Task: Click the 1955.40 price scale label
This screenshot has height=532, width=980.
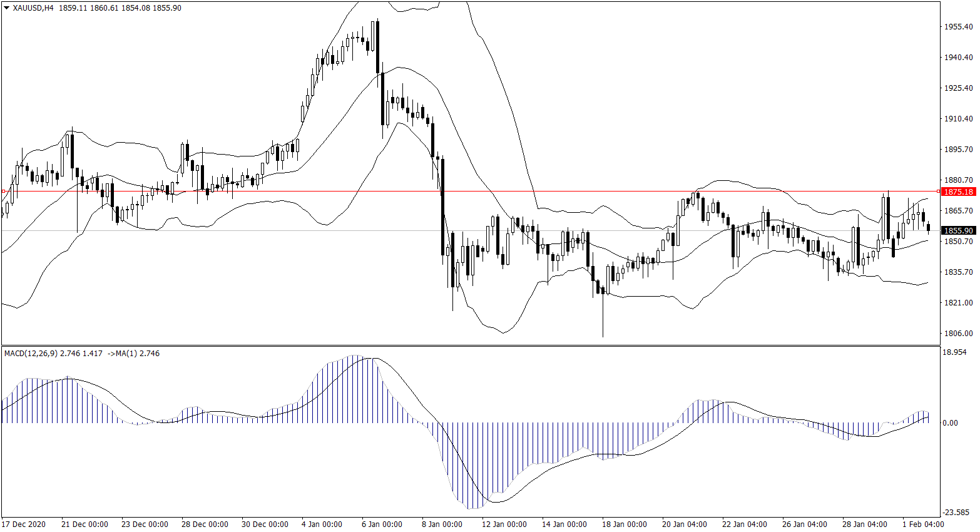Action: pos(958,27)
